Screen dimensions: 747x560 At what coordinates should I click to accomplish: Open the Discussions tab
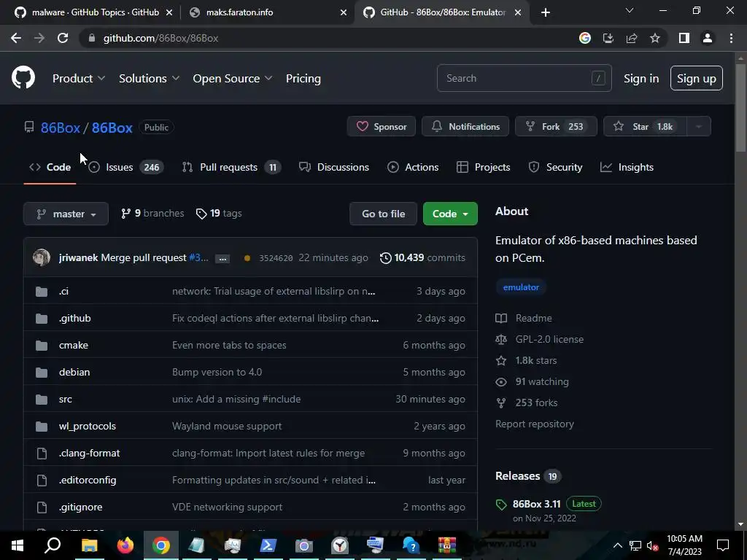pos(334,167)
